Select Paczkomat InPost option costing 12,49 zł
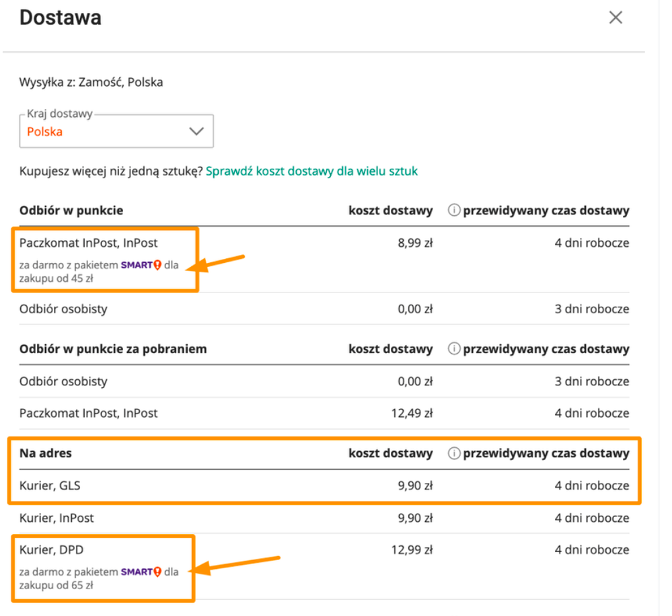This screenshot has height=616, width=672. pos(88,413)
